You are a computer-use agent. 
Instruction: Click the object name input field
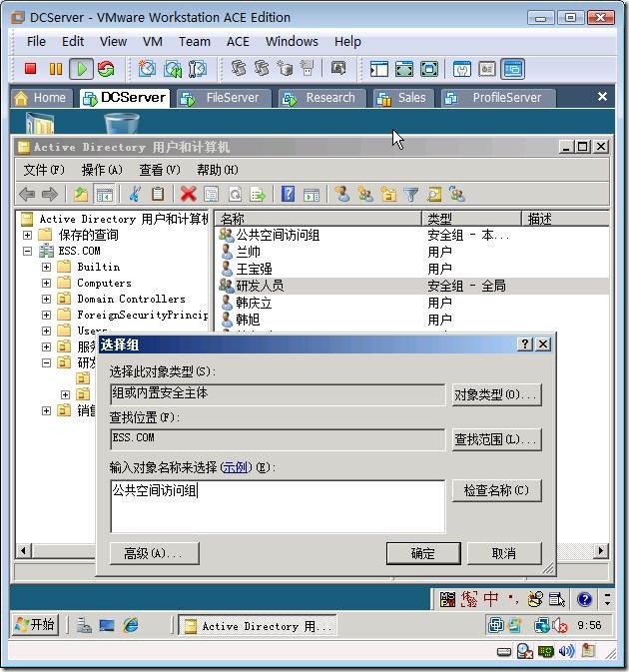pyautogui.click(x=278, y=506)
